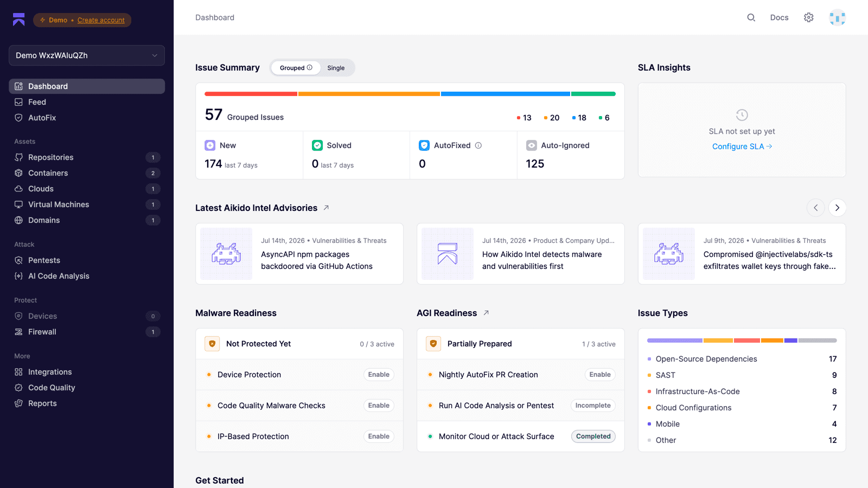868x488 pixels.
Task: Open Demo WxzWAluQZh workspace dropdown
Action: (x=87, y=55)
